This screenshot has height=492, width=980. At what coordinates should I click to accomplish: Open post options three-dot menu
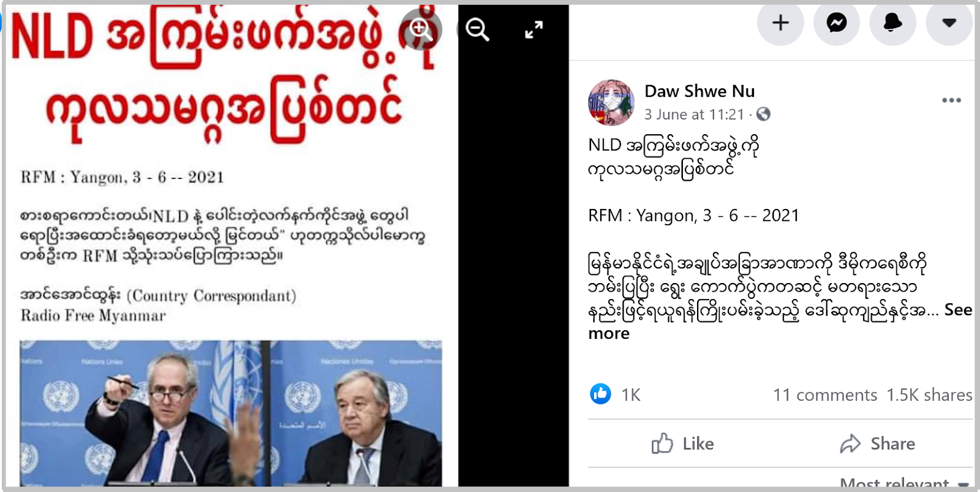[951, 100]
